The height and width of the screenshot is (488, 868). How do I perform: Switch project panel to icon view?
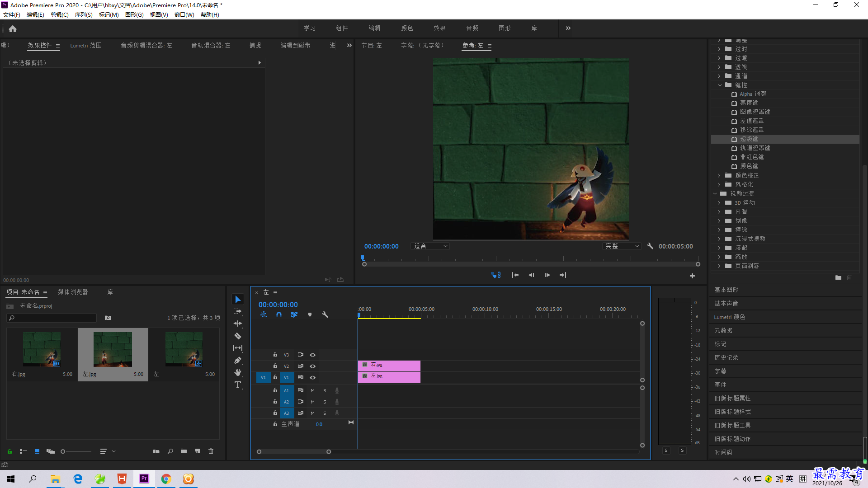click(x=37, y=451)
